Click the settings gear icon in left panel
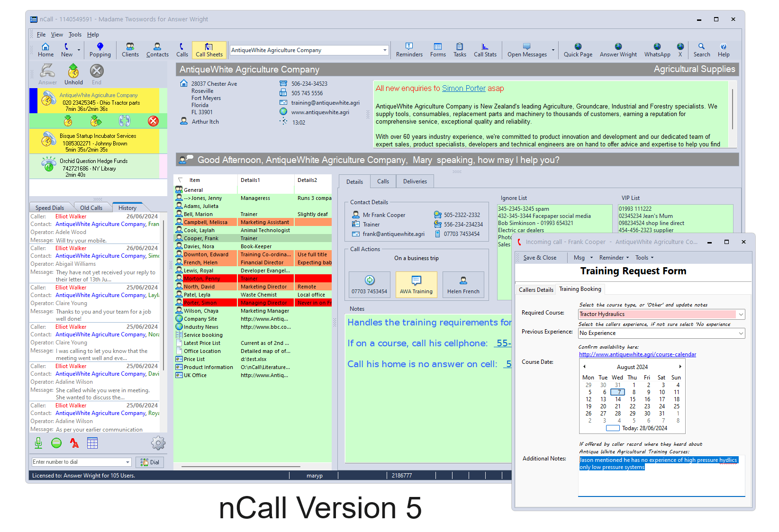 coord(158,443)
